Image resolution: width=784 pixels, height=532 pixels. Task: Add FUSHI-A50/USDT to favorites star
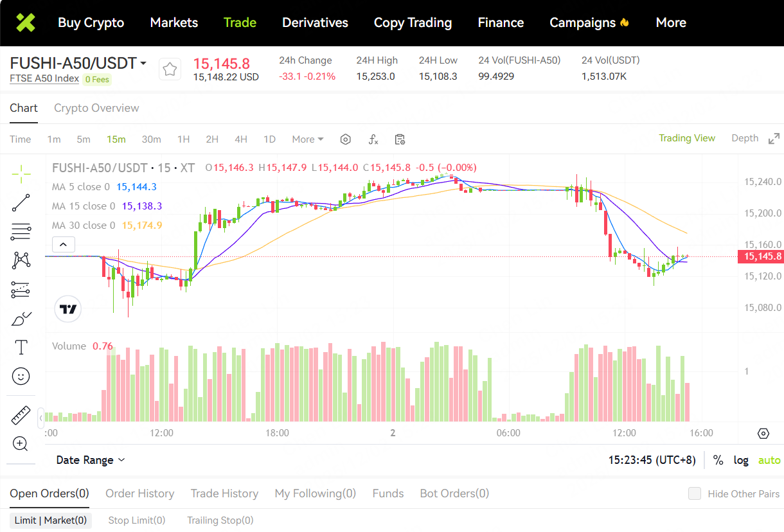click(170, 69)
